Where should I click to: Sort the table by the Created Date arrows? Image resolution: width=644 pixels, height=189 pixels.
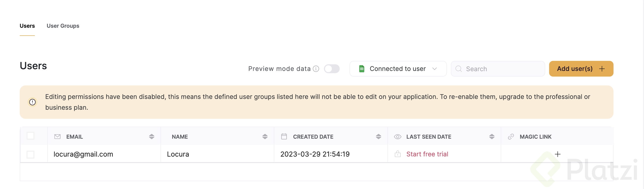point(378,136)
